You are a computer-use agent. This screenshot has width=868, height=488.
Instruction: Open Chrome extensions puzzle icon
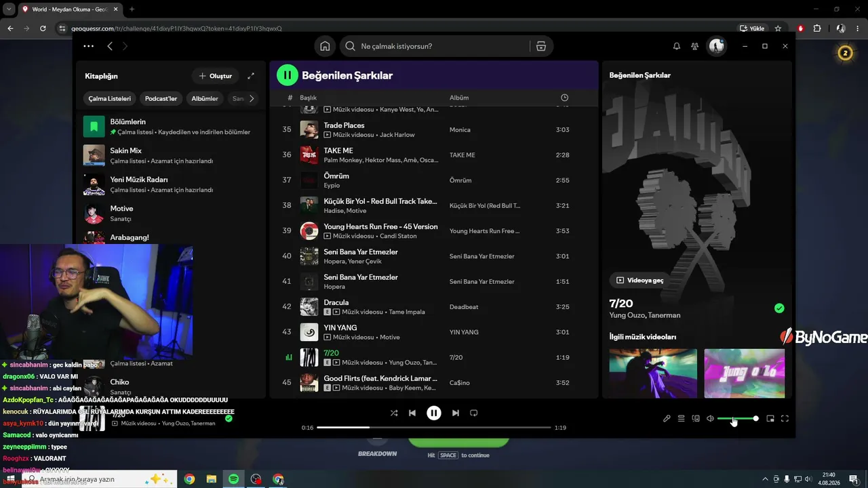point(816,28)
